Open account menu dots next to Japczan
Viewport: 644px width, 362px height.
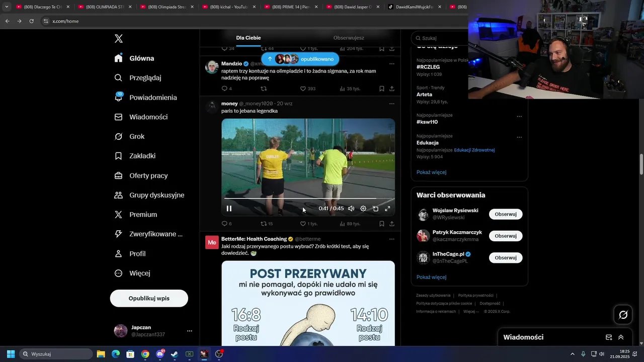tap(190, 331)
